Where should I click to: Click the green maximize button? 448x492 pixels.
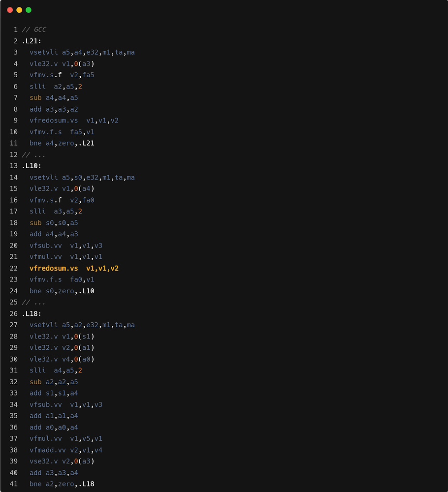click(x=29, y=9)
